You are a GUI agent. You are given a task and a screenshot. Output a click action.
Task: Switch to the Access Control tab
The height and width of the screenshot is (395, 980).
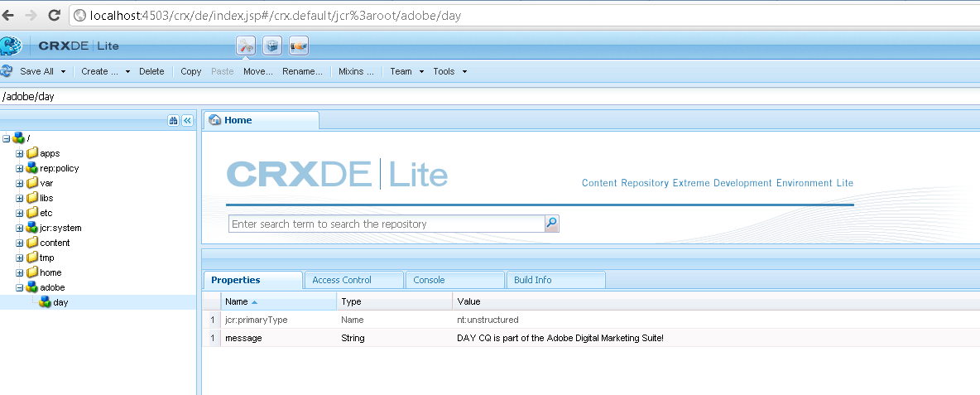point(353,280)
